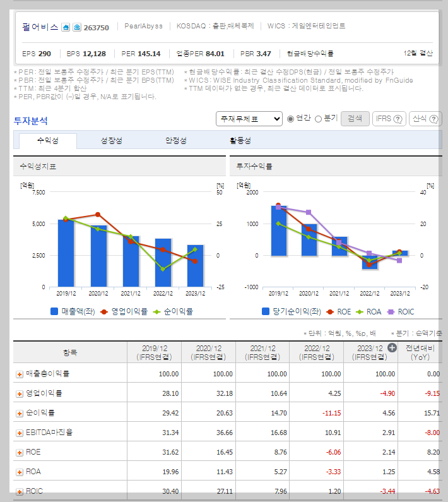The height and width of the screenshot is (502, 448).
Task: Click the 2019/12 bar in 수익성지표 chart
Action: point(66,253)
